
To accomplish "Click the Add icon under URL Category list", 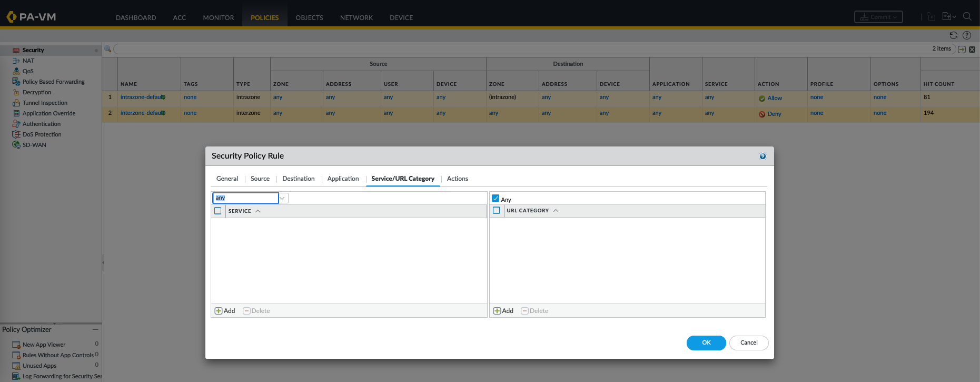I will [x=497, y=311].
